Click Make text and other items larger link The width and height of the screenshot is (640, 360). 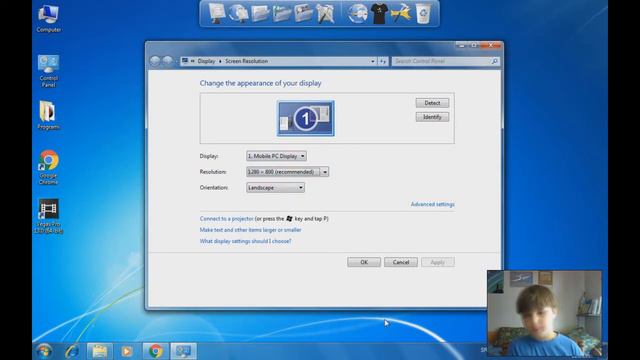coord(250,230)
